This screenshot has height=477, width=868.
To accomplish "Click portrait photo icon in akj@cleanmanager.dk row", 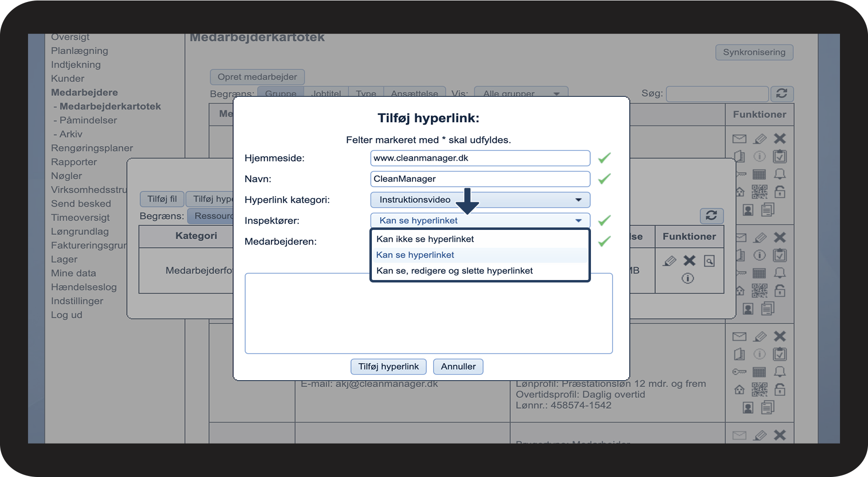I will point(748,407).
